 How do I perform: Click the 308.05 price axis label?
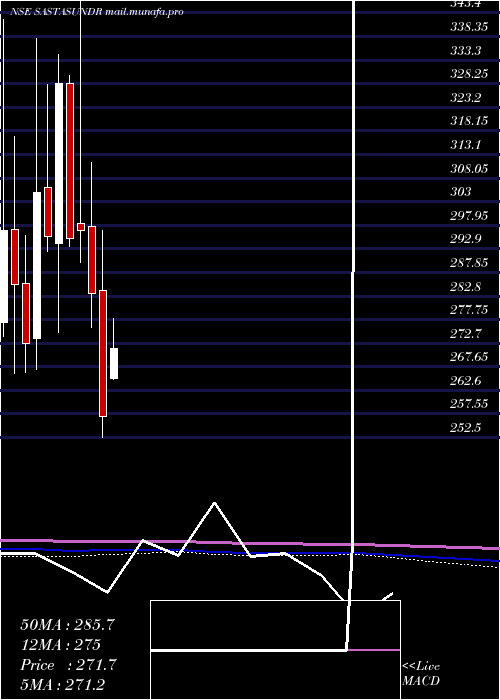[x=469, y=168]
